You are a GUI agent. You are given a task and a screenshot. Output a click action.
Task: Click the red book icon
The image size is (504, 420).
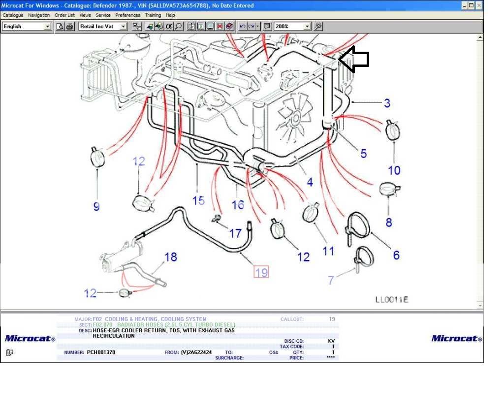[x=229, y=27]
